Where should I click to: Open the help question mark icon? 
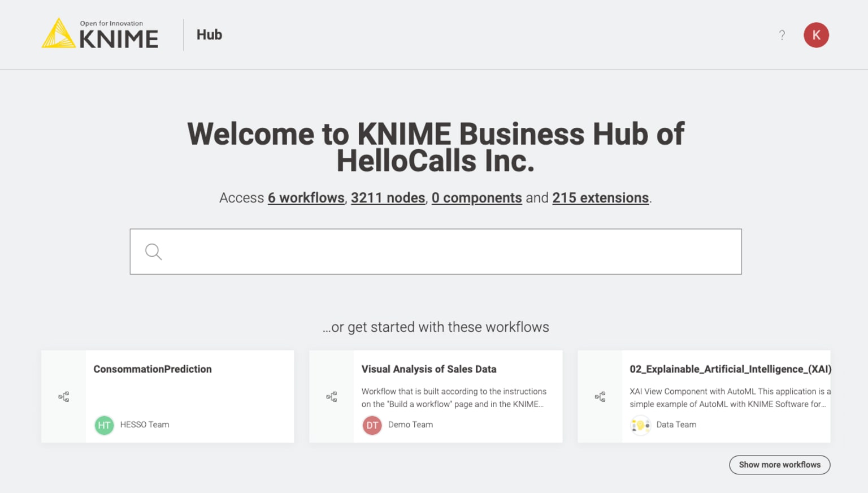782,35
